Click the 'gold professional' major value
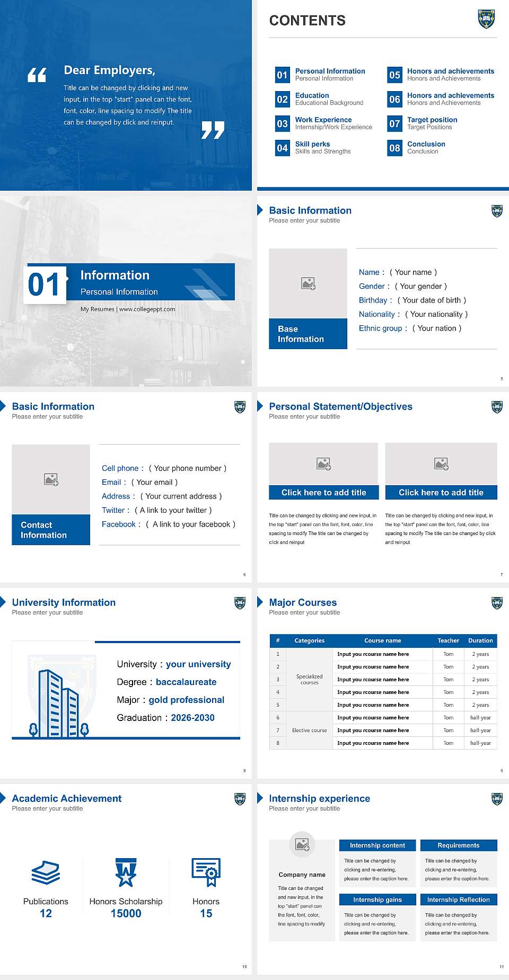 click(x=187, y=700)
